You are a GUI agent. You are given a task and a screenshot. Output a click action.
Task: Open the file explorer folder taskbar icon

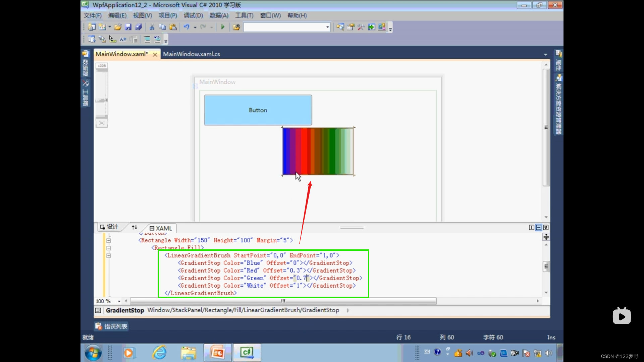coord(189,353)
